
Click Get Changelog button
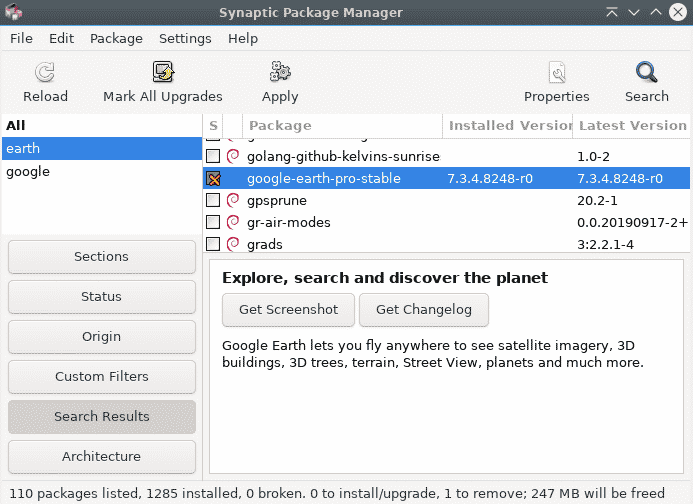click(x=424, y=310)
